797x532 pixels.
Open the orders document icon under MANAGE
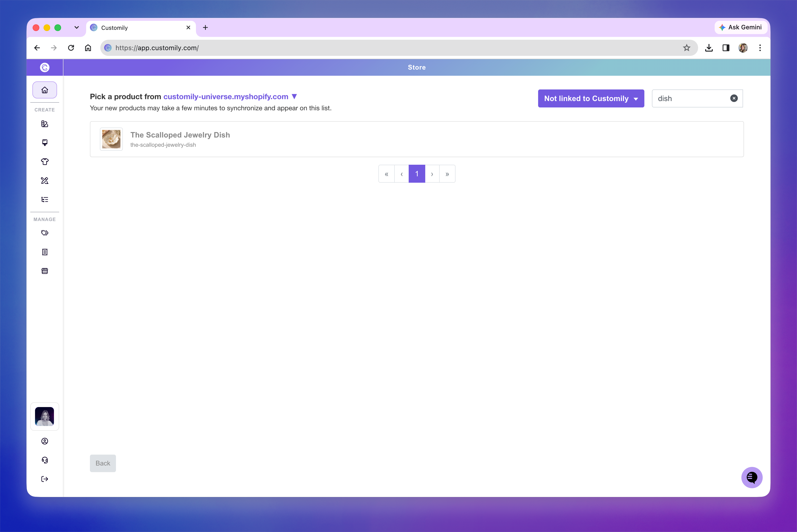point(44,252)
